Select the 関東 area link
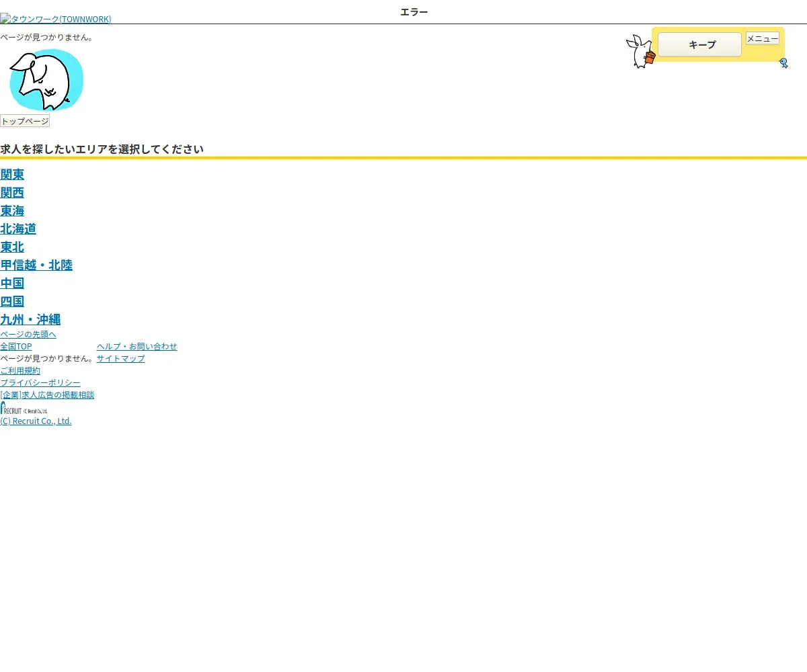This screenshot has height=672, width=807. (12, 175)
